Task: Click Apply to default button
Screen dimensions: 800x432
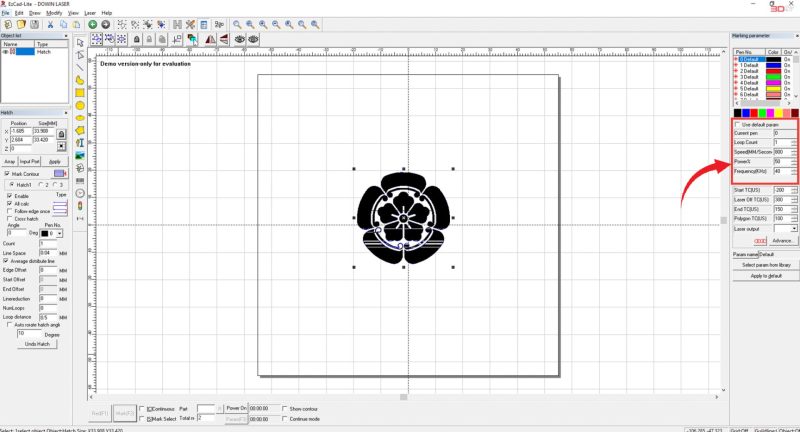Action: (766, 276)
